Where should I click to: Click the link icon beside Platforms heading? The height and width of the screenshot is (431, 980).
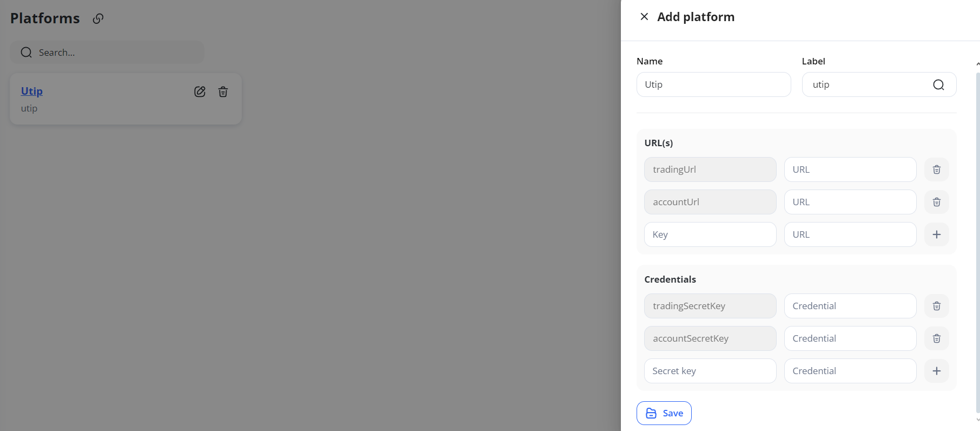(x=98, y=18)
